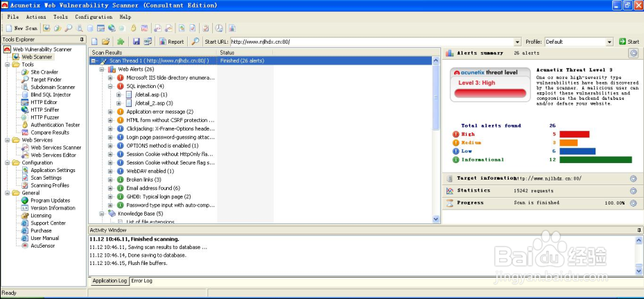Click the Start URL input field
Screen dimensions: 644x299
click(372, 42)
